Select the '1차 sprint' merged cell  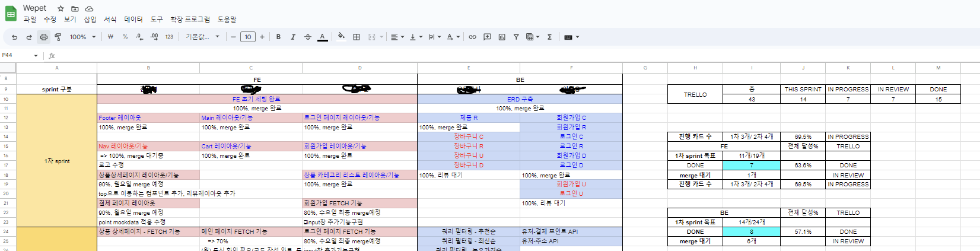57,160
